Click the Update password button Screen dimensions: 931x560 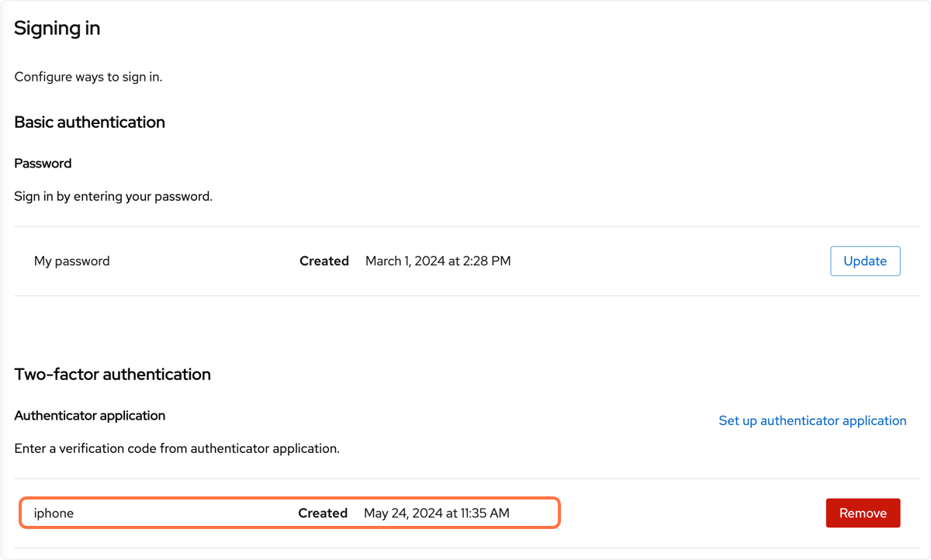coord(865,261)
